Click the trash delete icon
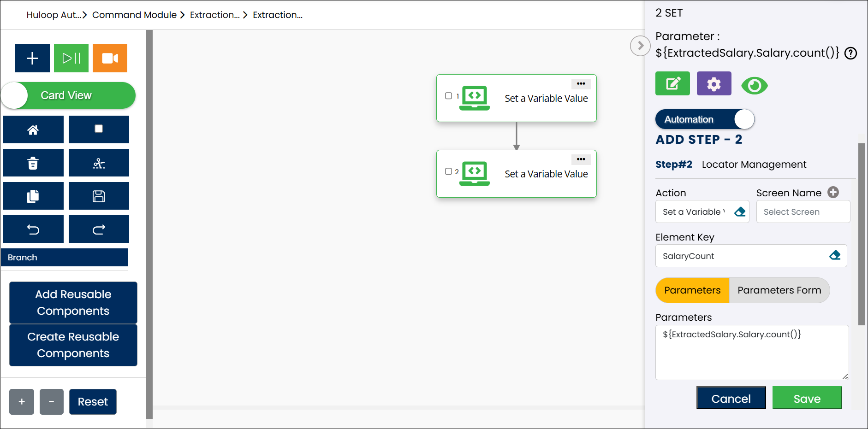868x429 pixels. (x=33, y=163)
